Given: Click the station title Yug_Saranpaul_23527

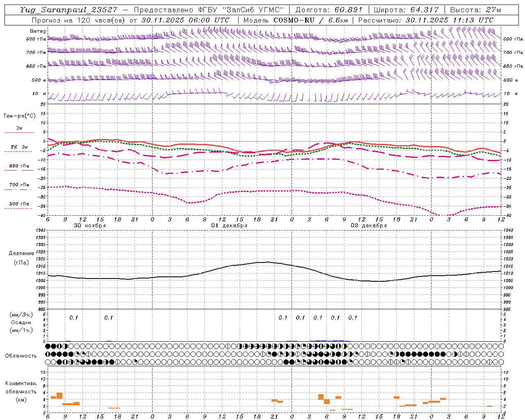Looking at the screenshot, I should tap(68, 10).
